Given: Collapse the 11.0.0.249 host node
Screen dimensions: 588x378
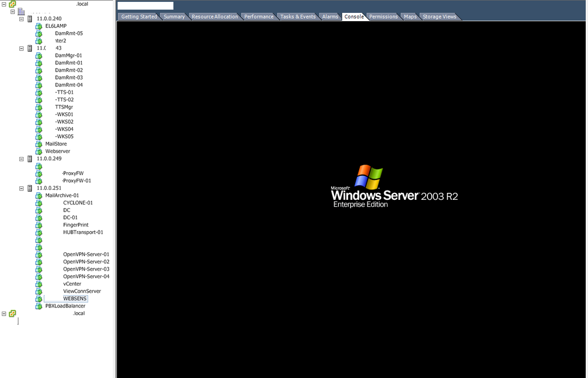Looking at the screenshot, I should tap(22, 159).
